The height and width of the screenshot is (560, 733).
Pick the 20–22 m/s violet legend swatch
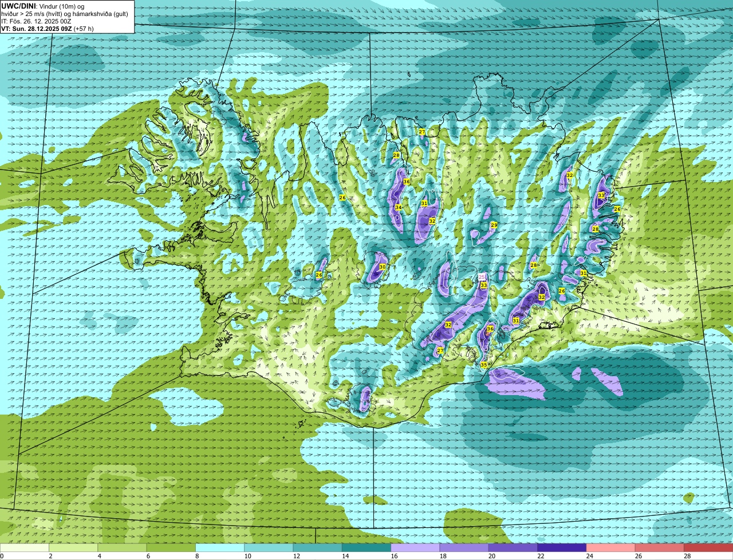coord(513,547)
